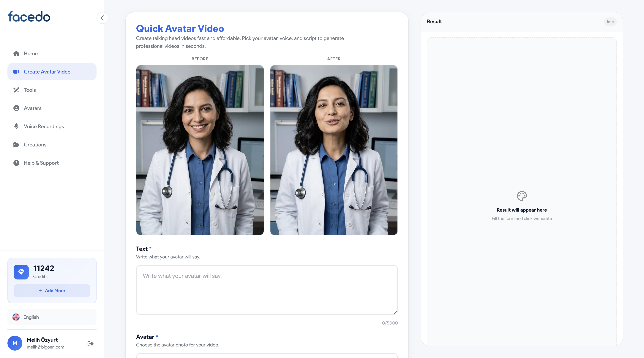Click the credits diamond icon

point(21,272)
